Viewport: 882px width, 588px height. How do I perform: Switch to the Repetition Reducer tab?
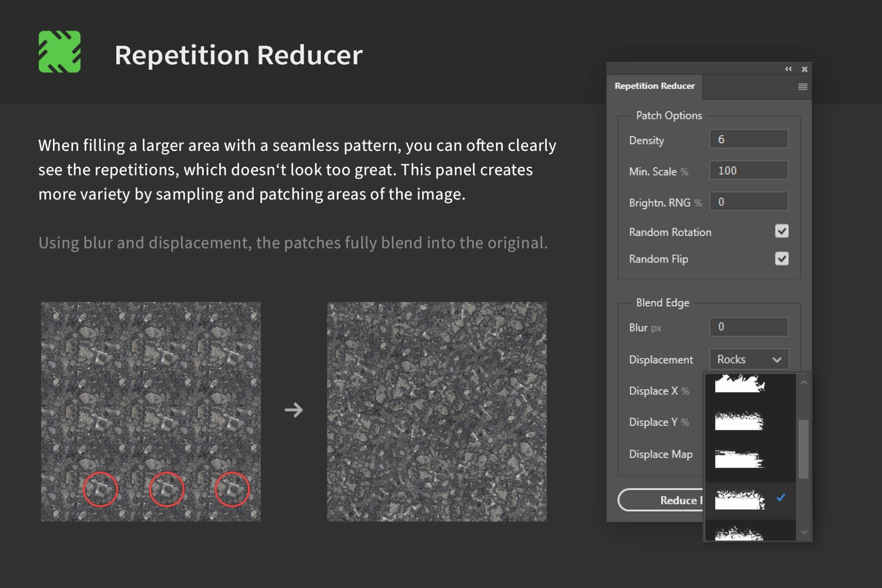[655, 86]
